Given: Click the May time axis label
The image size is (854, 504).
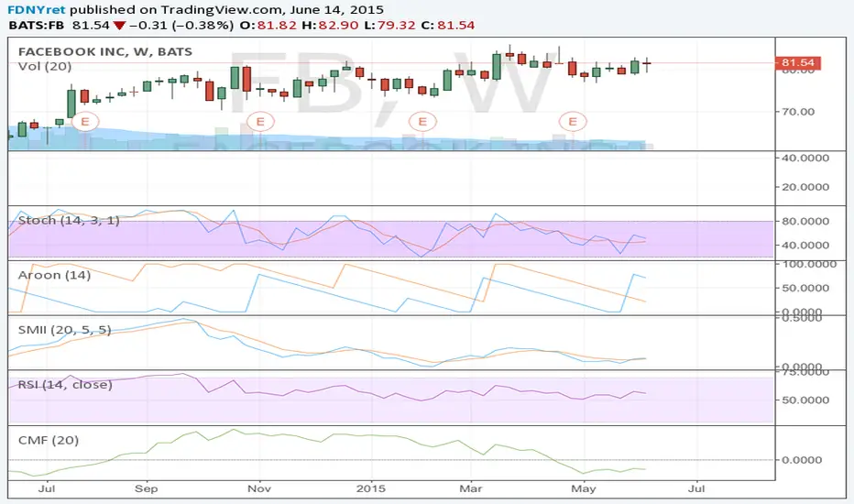Looking at the screenshot, I should point(584,488).
